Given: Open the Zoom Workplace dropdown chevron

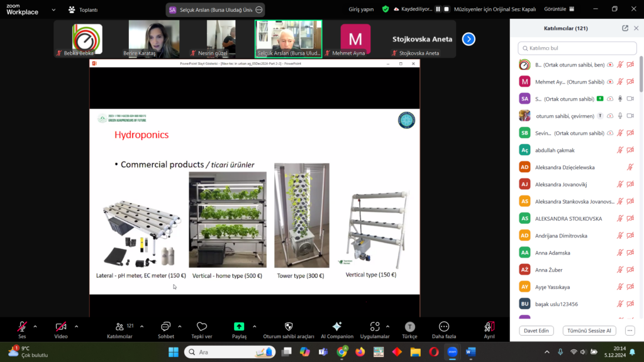Looking at the screenshot, I should (x=53, y=9).
